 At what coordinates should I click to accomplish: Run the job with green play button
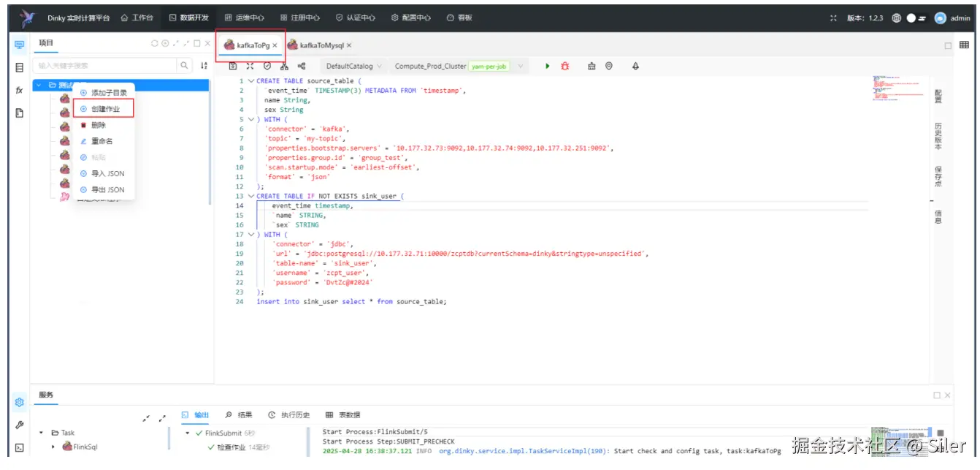[548, 66]
